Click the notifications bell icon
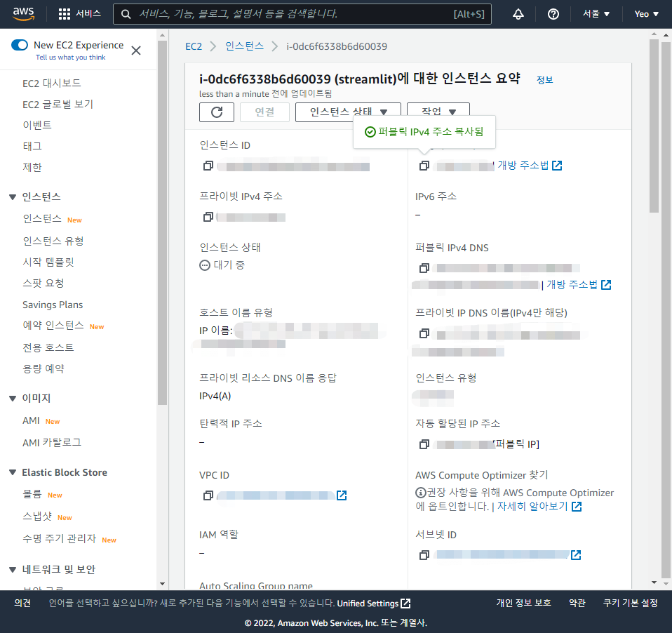Viewport: 672px width, 633px height. [518, 14]
